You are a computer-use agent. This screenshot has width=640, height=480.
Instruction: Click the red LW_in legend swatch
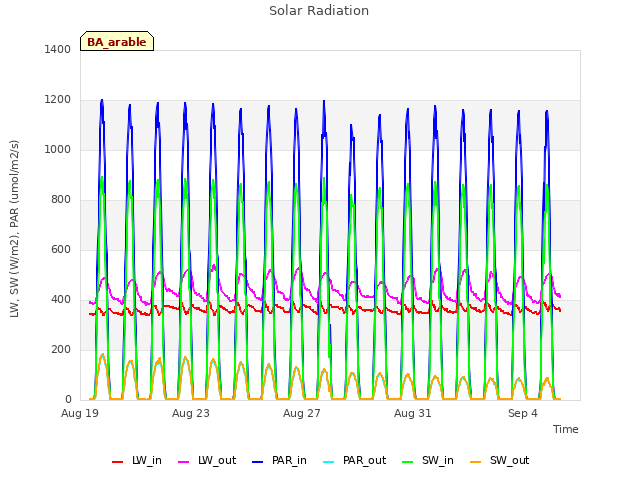118,462
